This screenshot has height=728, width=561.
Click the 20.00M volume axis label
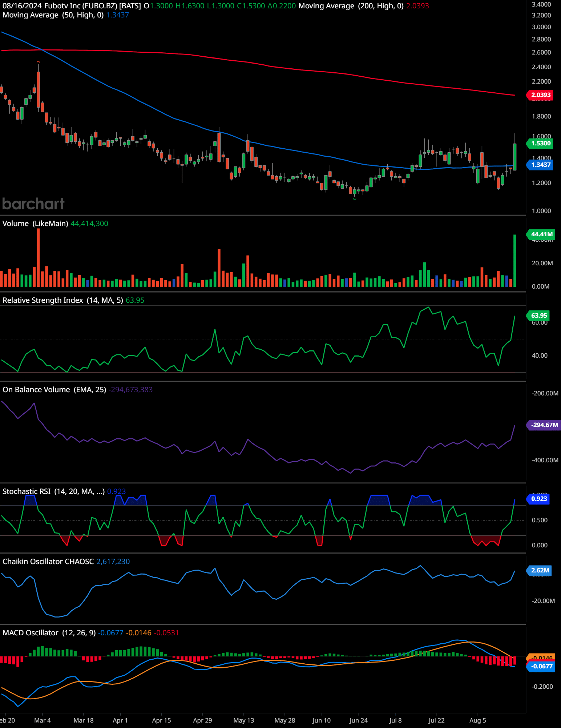pyautogui.click(x=542, y=263)
